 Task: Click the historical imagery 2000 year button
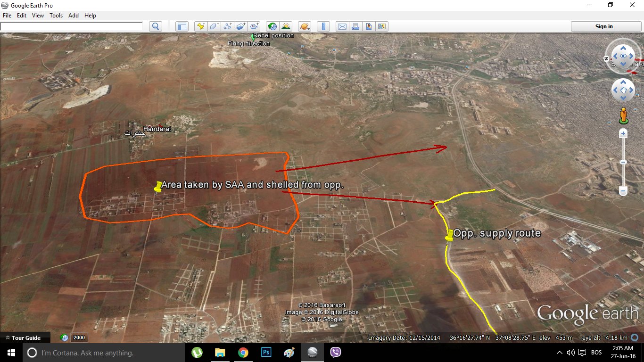click(x=79, y=337)
